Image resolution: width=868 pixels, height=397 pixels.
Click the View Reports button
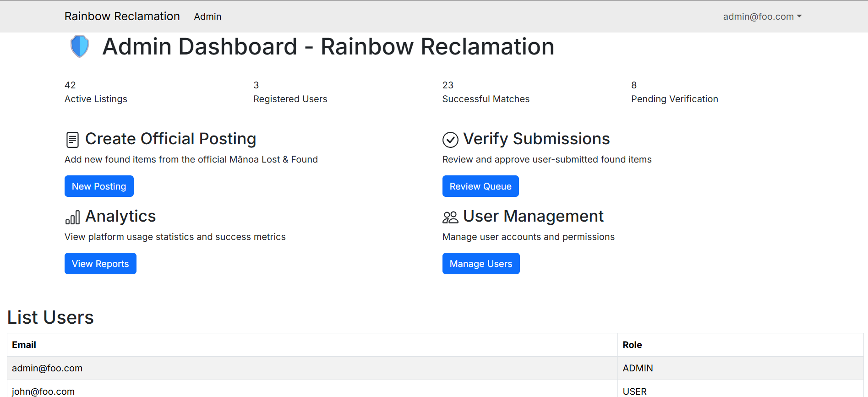(x=100, y=264)
